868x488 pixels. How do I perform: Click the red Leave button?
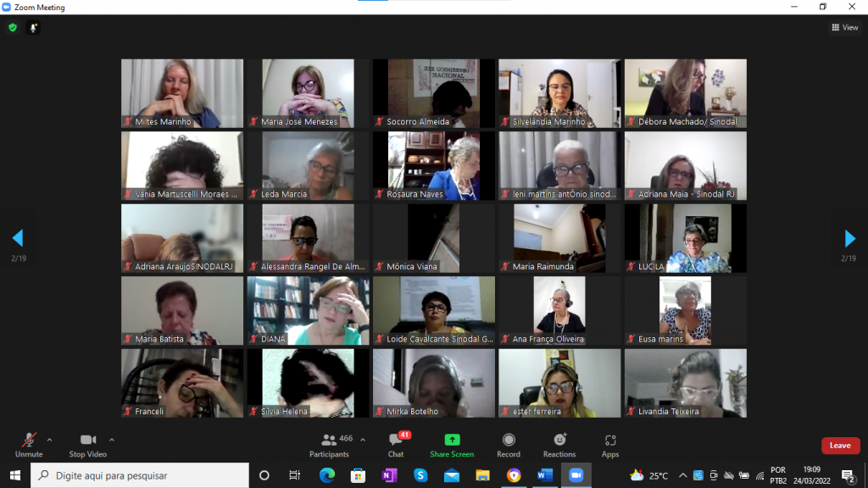click(840, 446)
